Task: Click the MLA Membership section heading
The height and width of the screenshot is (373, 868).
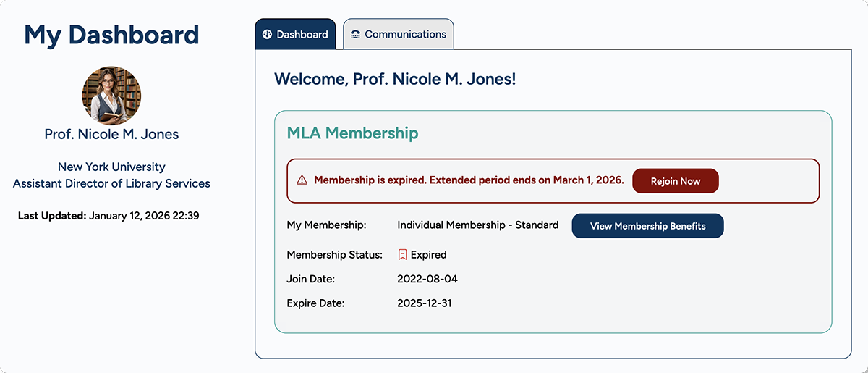Action: [352, 133]
